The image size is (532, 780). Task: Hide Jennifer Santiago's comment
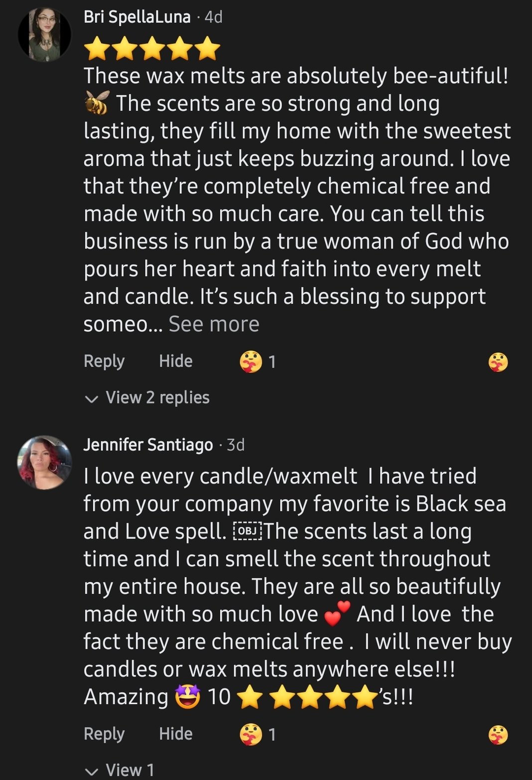tap(175, 734)
